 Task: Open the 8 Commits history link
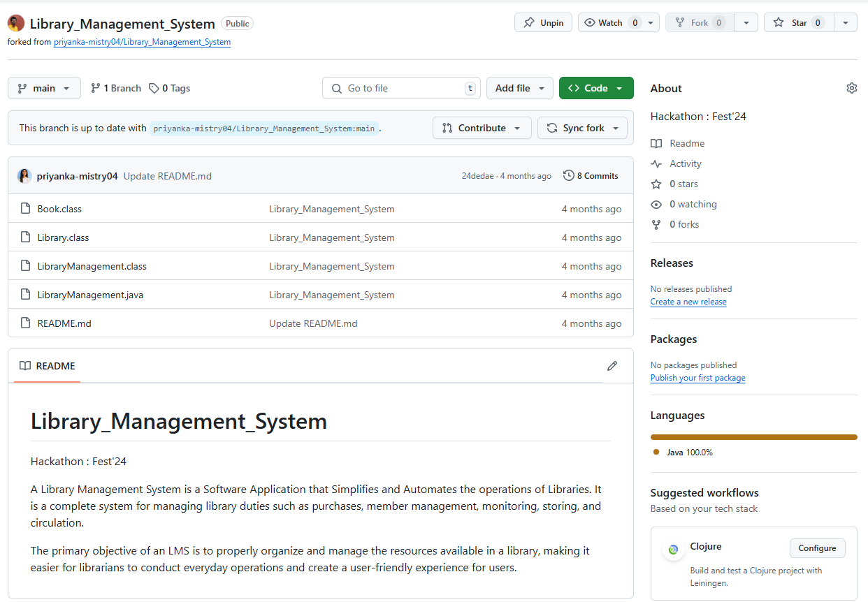[591, 176]
